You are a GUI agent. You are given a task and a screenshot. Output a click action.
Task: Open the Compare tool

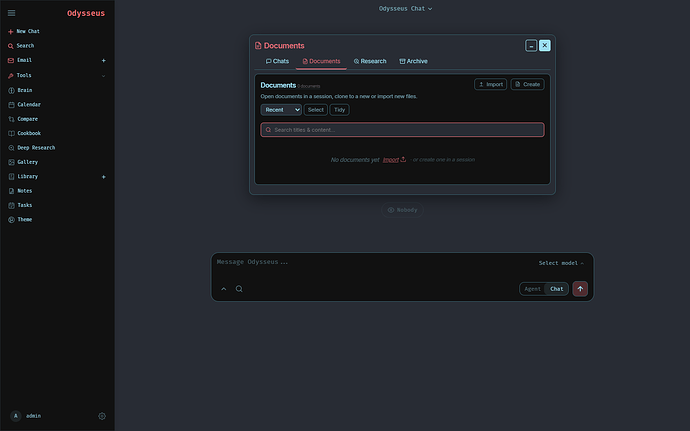(23, 119)
